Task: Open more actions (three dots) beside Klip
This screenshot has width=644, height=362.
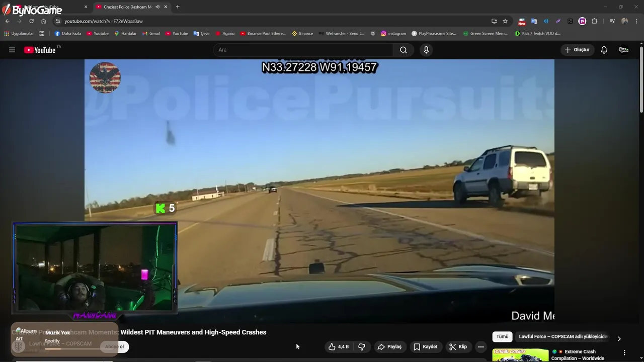Action: (x=481, y=347)
